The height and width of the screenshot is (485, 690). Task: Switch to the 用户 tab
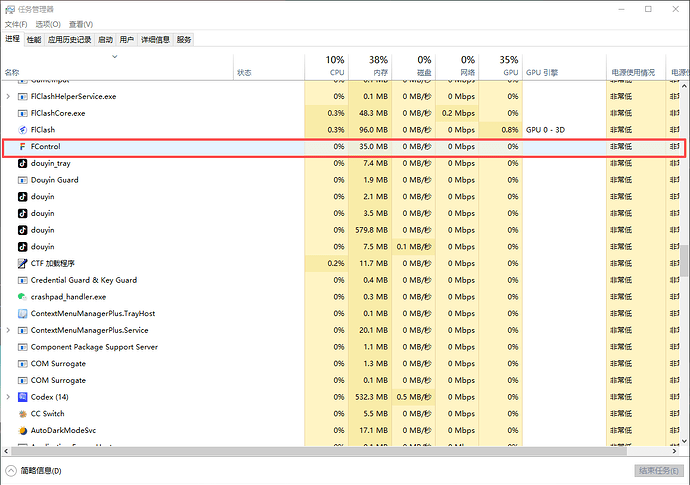click(x=127, y=40)
